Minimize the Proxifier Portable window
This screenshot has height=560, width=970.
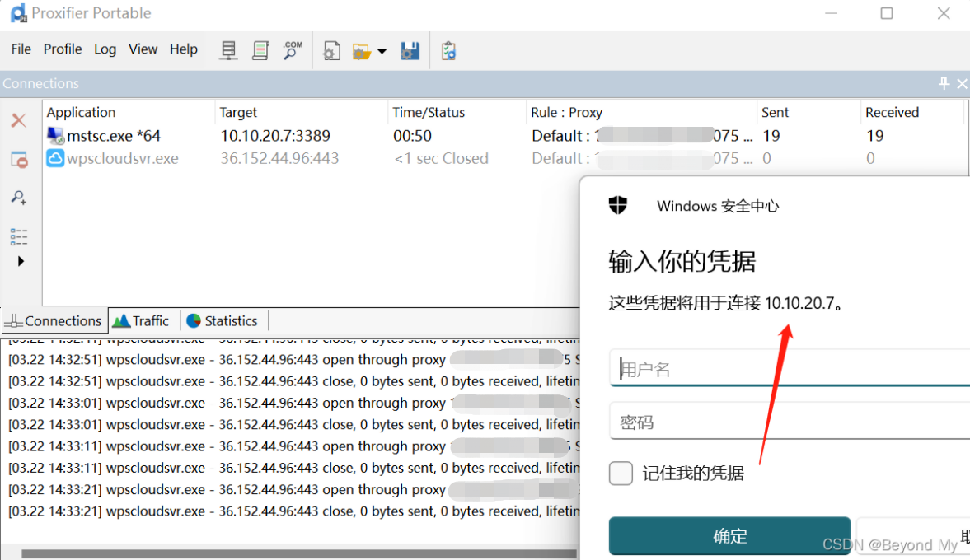click(831, 13)
